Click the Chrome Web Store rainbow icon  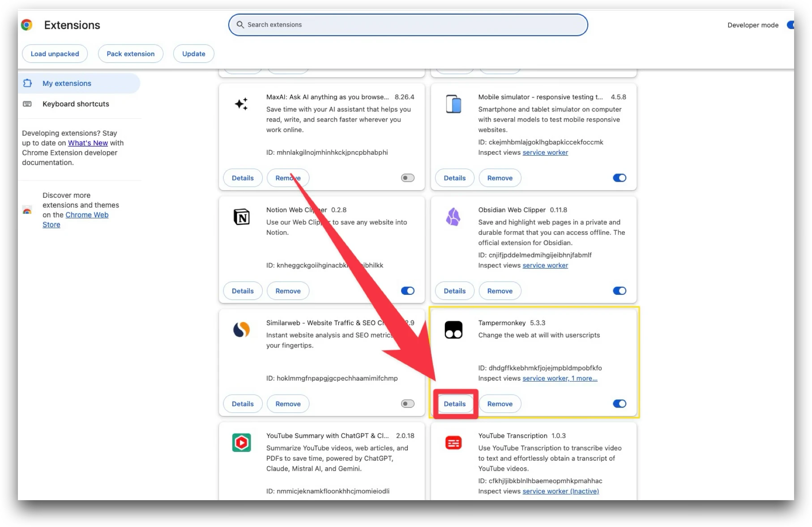(27, 210)
